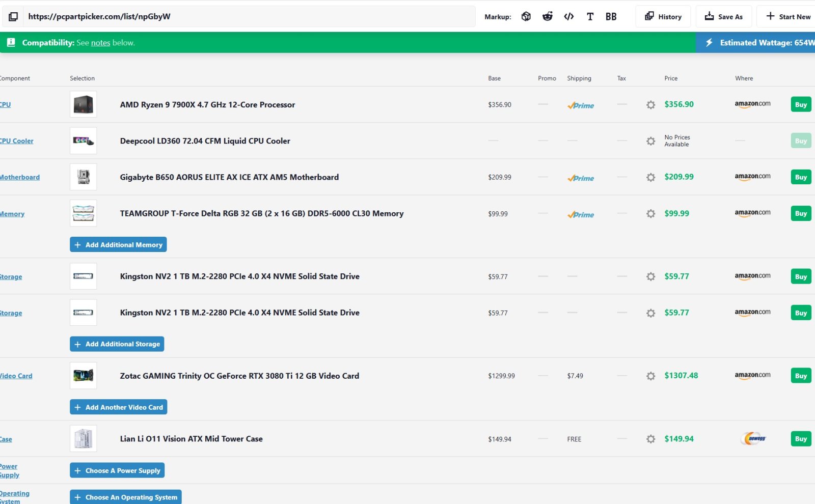Buy the Zotac RTX 3080 Ti
Viewport: 815px width, 504px height.
pyautogui.click(x=801, y=376)
